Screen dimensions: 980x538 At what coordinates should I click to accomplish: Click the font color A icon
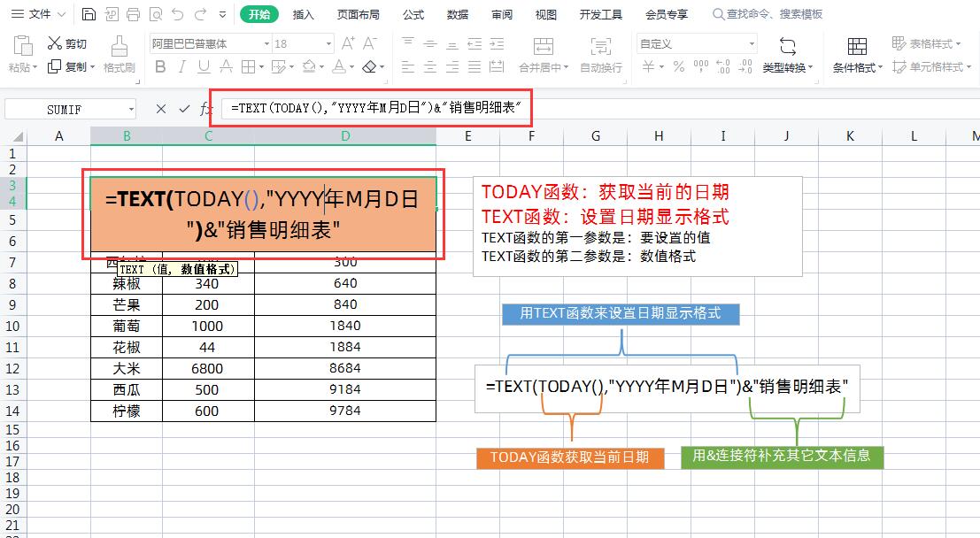tap(339, 67)
